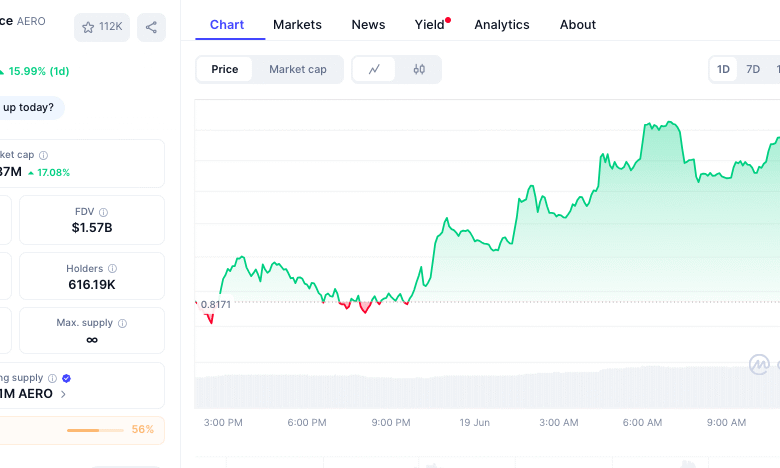Open Max. supply info icon
780x468 pixels.
122,323
